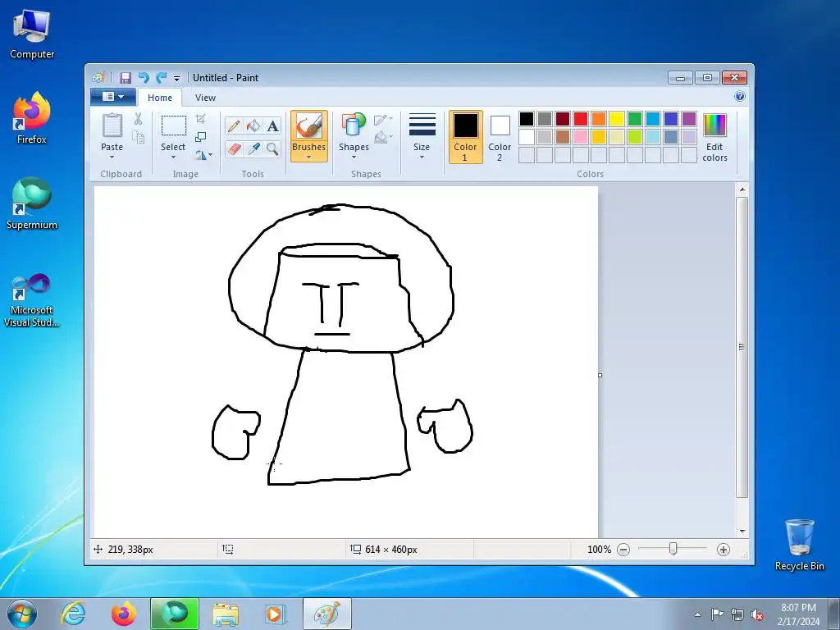Open Microsoft Visual Studio desktop shortcut

coord(32,300)
